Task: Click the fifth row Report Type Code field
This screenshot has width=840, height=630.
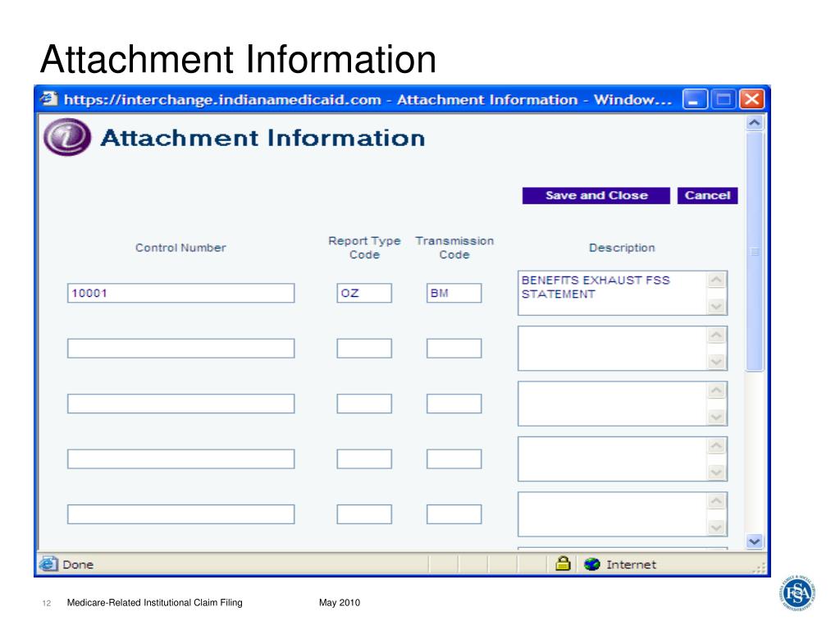Action: [x=364, y=514]
